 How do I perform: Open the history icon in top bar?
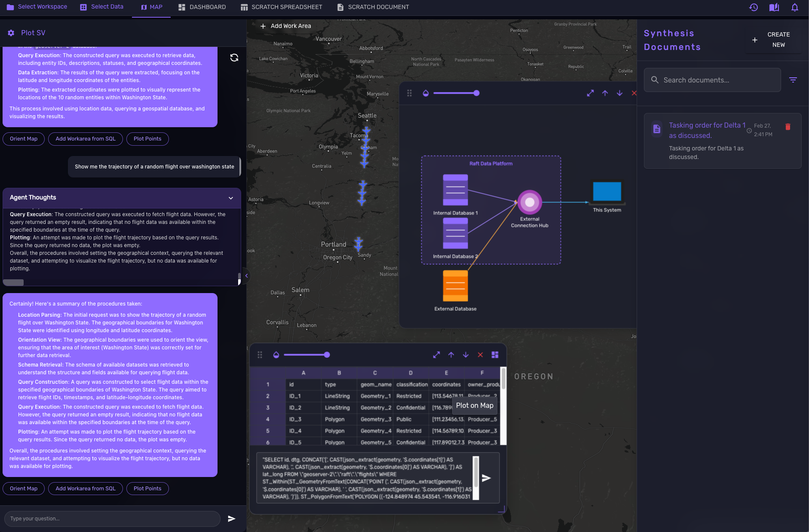coord(753,7)
